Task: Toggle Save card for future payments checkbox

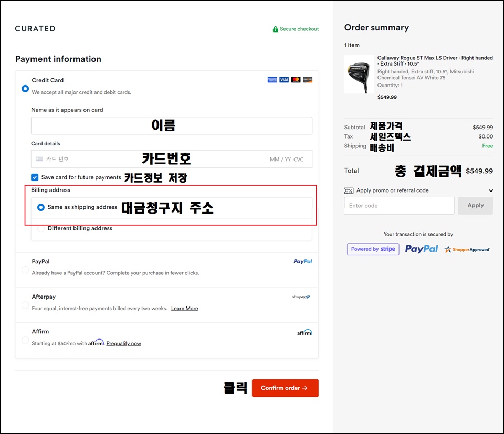Action: click(x=35, y=177)
